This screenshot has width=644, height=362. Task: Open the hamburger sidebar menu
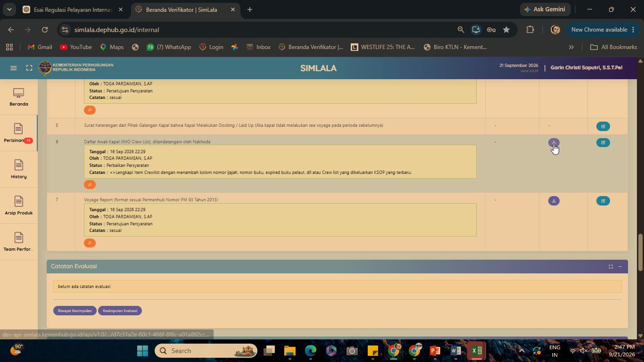click(x=14, y=68)
